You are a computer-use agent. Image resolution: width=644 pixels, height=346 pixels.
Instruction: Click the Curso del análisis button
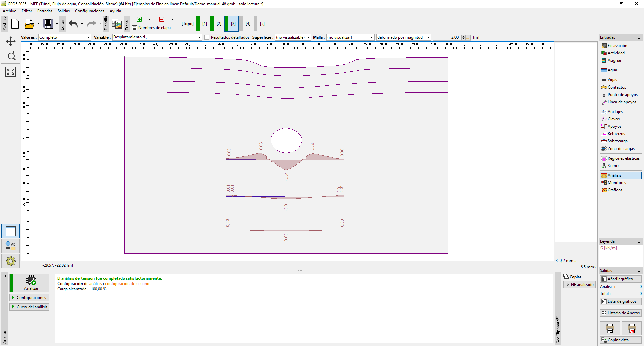click(30, 307)
